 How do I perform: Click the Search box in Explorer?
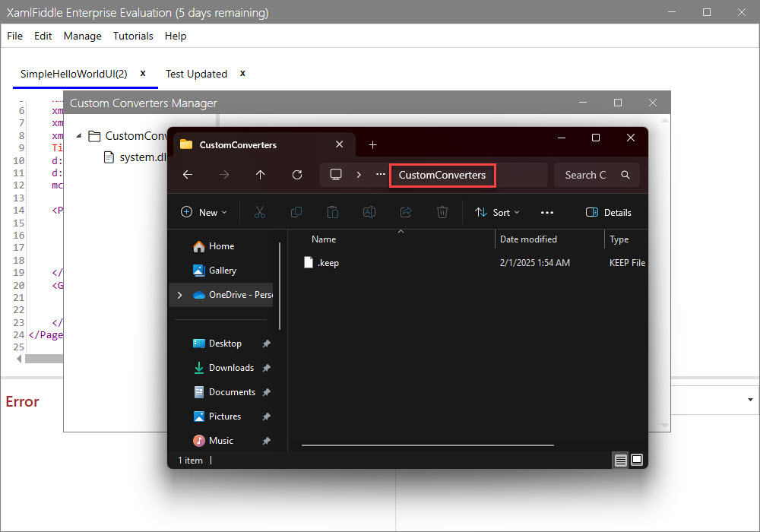click(596, 175)
